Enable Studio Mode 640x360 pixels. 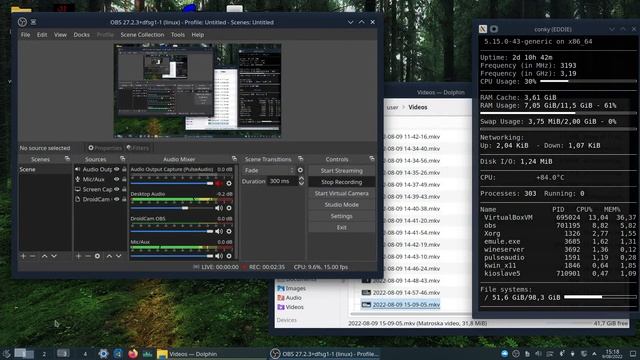(342, 205)
